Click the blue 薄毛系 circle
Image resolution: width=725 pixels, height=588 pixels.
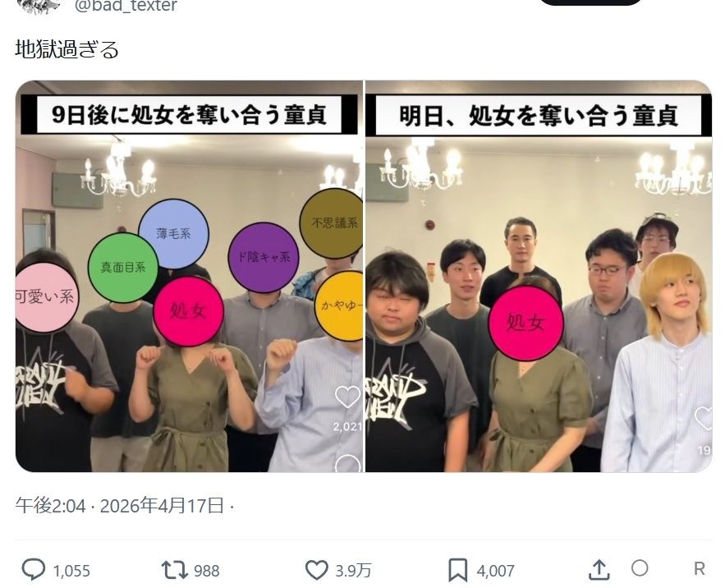pos(173,234)
